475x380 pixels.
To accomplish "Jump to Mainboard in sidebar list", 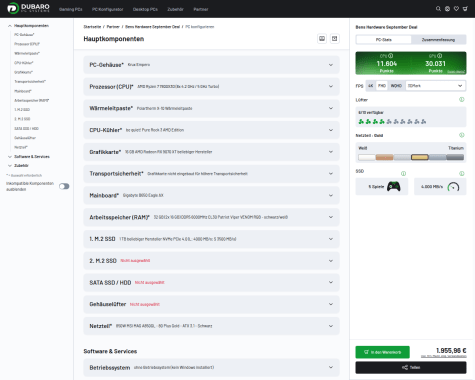I will click(23, 91).
